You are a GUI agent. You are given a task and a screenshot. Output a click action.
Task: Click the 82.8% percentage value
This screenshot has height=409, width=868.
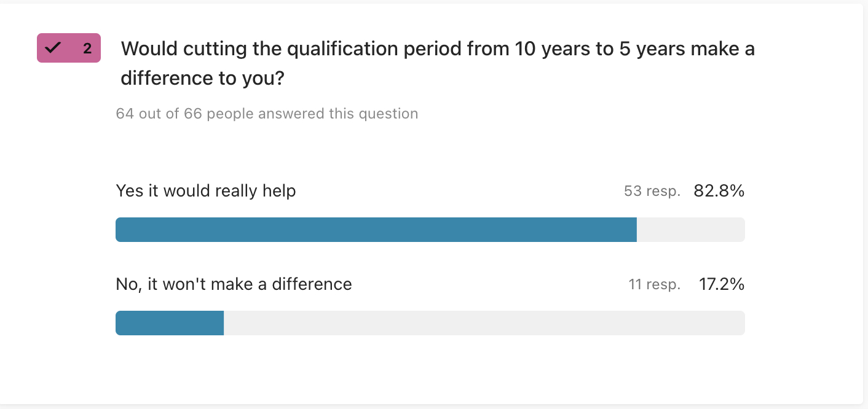tap(719, 191)
